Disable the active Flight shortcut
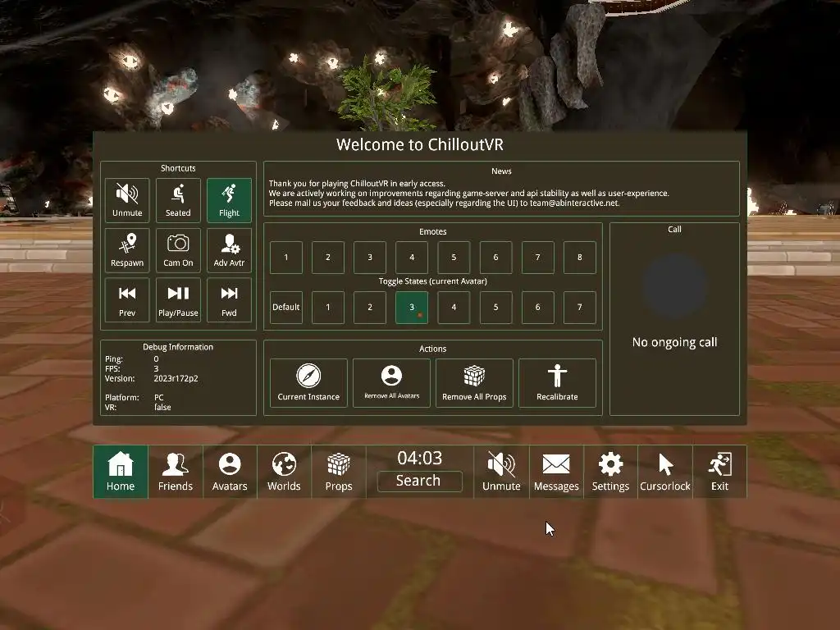Image resolution: width=840 pixels, height=630 pixels. click(229, 200)
